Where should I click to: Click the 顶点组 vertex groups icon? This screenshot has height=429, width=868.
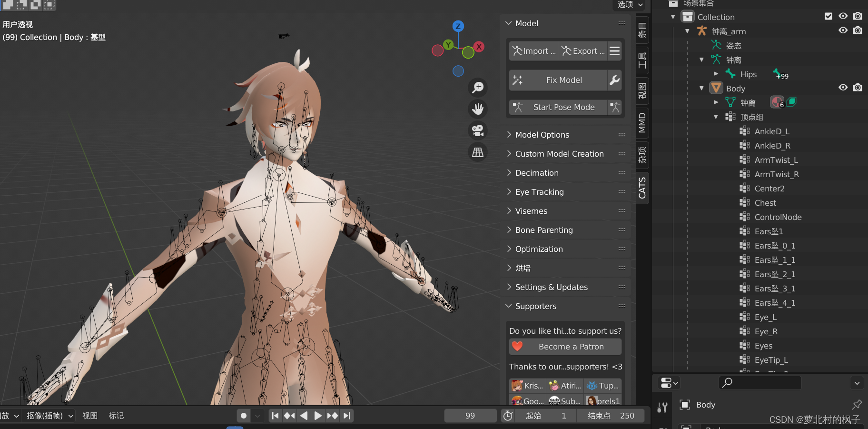pyautogui.click(x=730, y=117)
